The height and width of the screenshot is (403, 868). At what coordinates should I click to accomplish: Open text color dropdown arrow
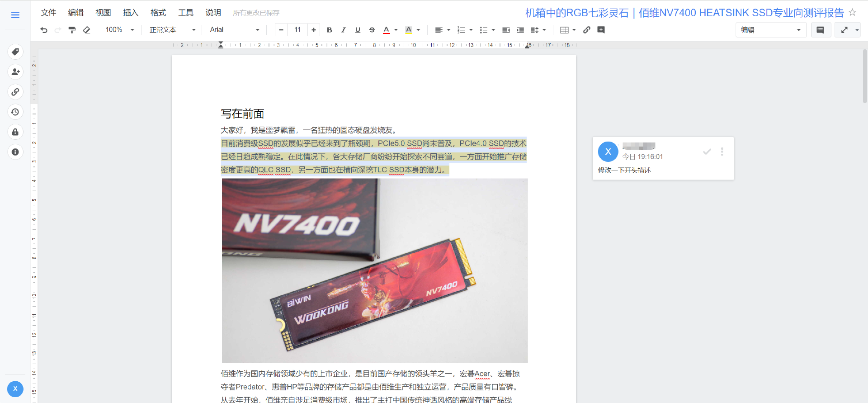(396, 30)
